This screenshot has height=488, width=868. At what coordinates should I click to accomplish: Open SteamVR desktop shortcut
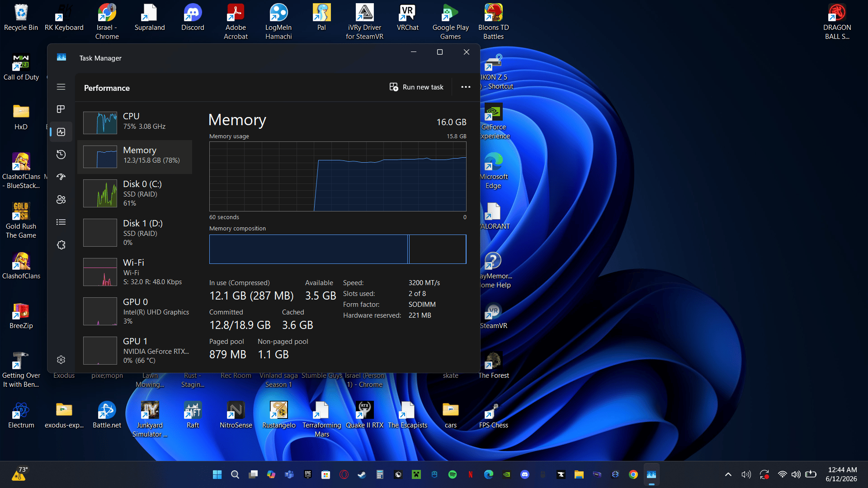tap(493, 316)
